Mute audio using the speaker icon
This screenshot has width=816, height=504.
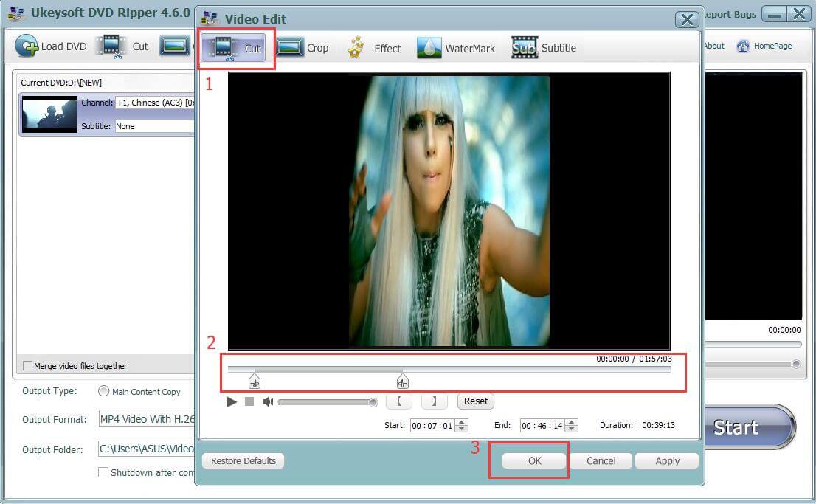click(268, 401)
